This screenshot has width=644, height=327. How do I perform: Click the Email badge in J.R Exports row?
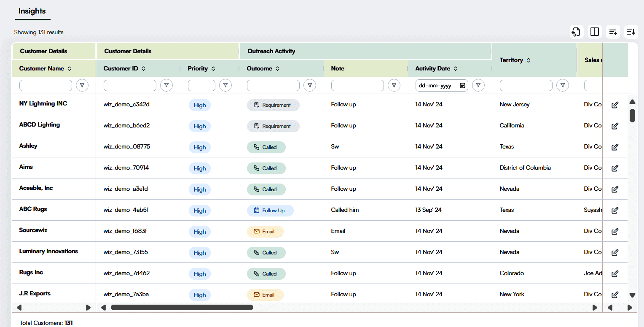click(265, 295)
